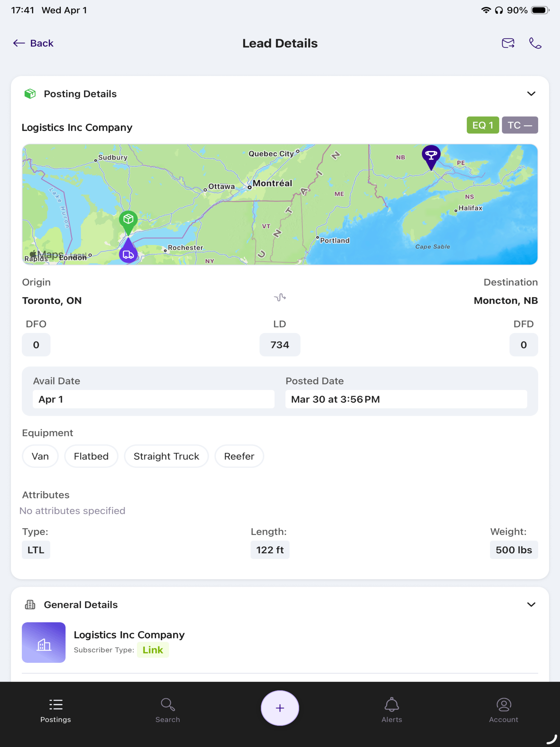Tap the purple company building logo
Screen dimensions: 560x747
pos(43,642)
